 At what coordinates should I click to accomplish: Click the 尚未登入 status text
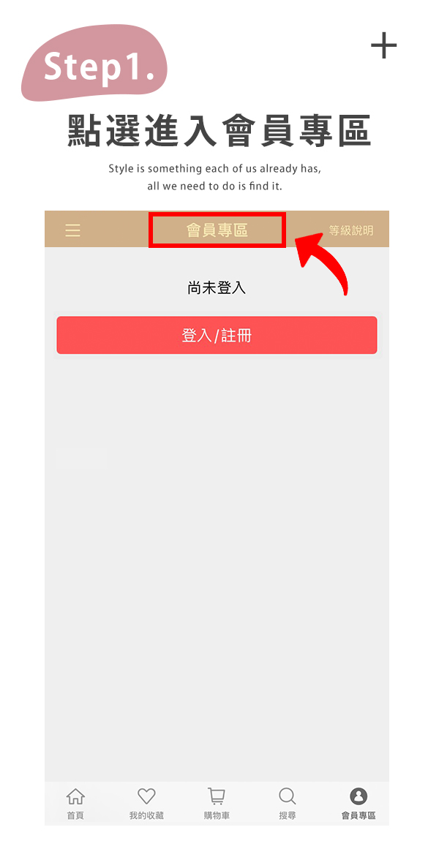point(217,288)
